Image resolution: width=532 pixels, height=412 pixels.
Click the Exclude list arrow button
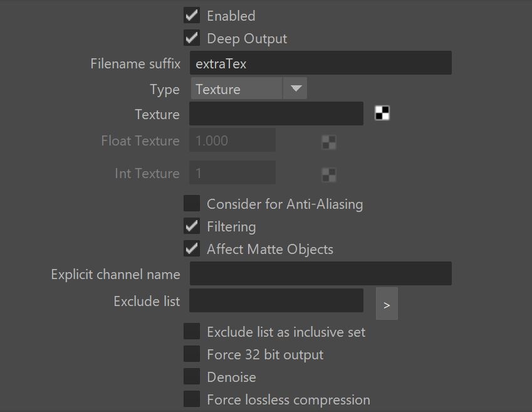tap(387, 304)
